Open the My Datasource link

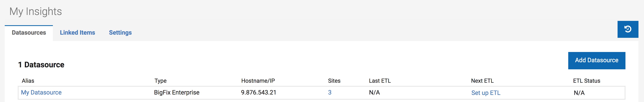coord(41,93)
